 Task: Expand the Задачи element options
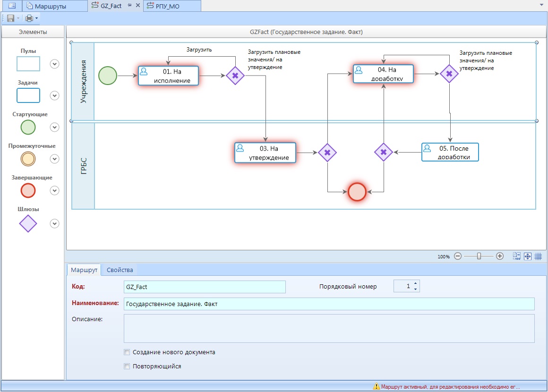click(55, 96)
